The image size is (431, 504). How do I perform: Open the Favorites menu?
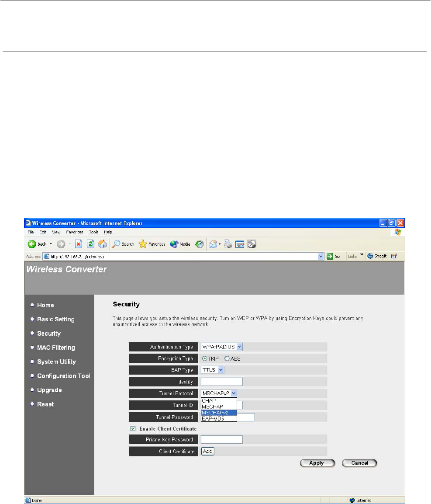(75, 232)
